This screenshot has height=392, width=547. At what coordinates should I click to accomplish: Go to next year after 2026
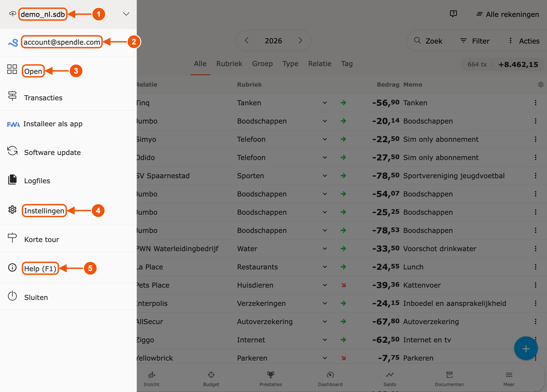tap(300, 41)
